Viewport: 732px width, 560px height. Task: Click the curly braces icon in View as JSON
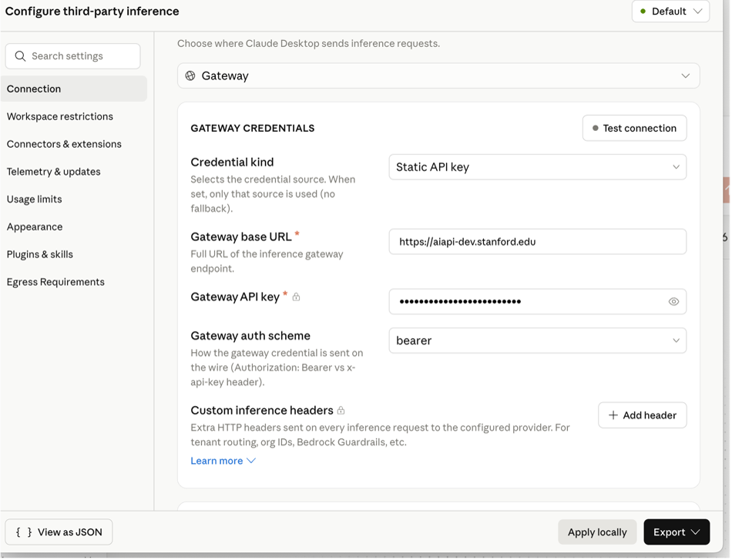(x=24, y=532)
